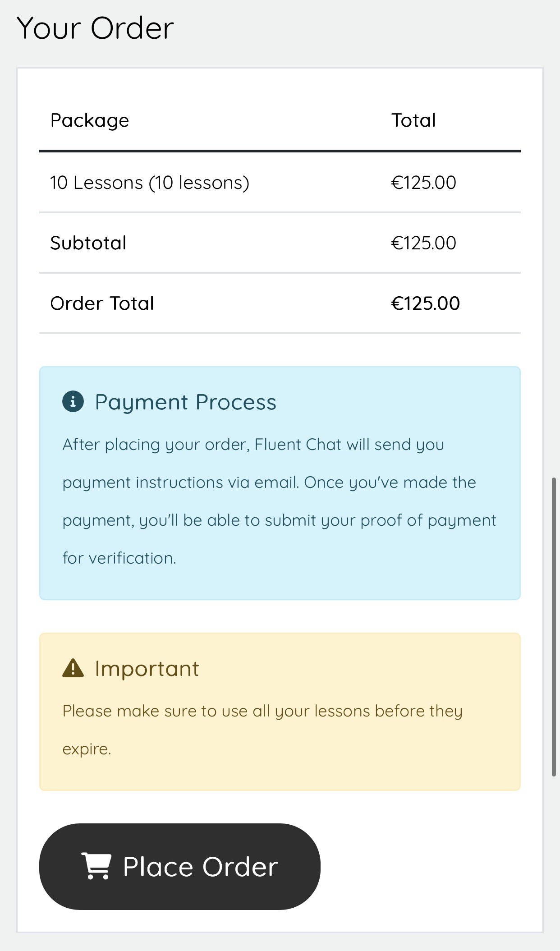Image resolution: width=560 pixels, height=951 pixels.
Task: Select the 10 Lessons package row
Action: click(x=150, y=182)
